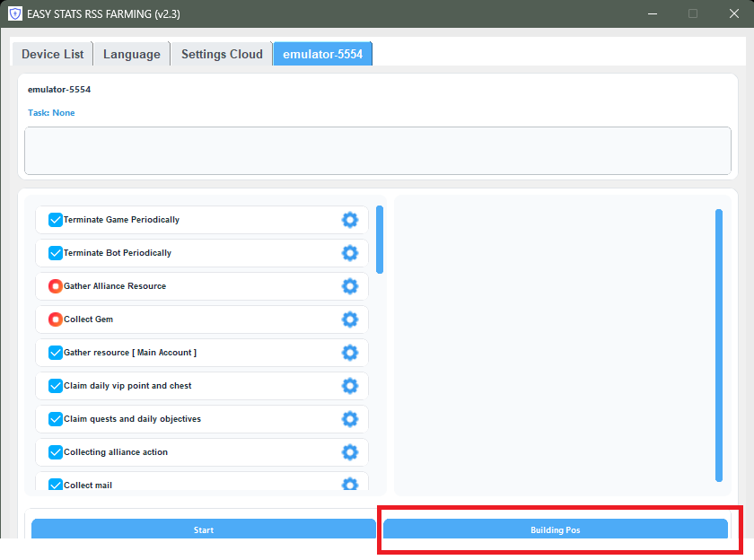The height and width of the screenshot is (560, 754).
Task: Uncheck Terminate Bot Periodically
Action: [56, 253]
